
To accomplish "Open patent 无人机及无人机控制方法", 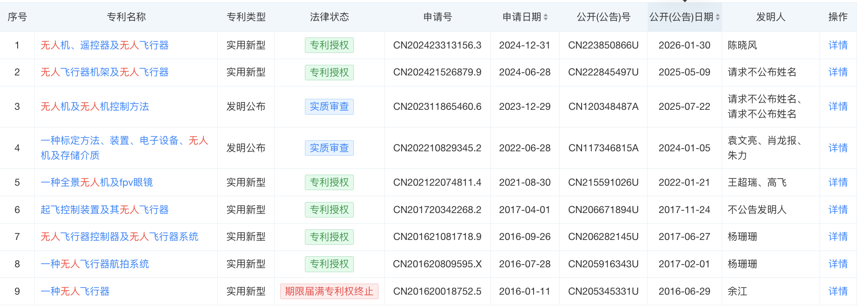I will [x=95, y=106].
